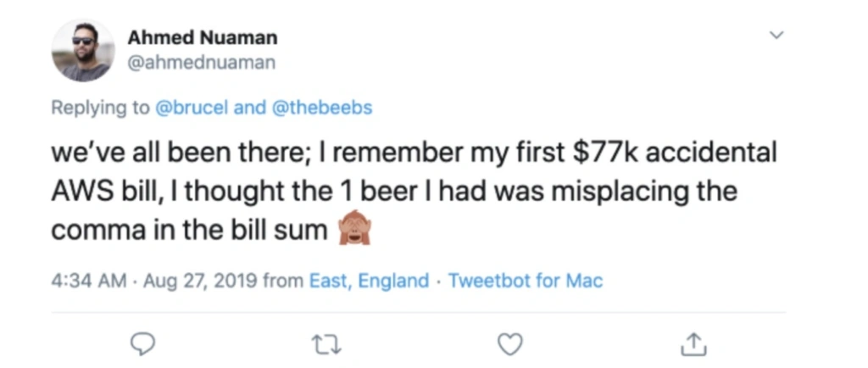
Task: Click "comma in the bill sum" text
Action: [190, 229]
